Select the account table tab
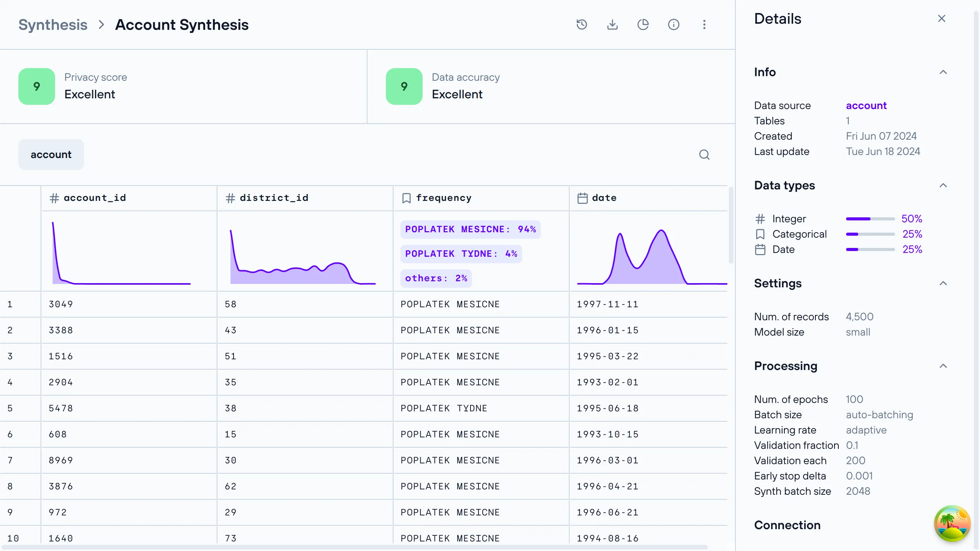The height and width of the screenshot is (551, 980). [x=51, y=155]
